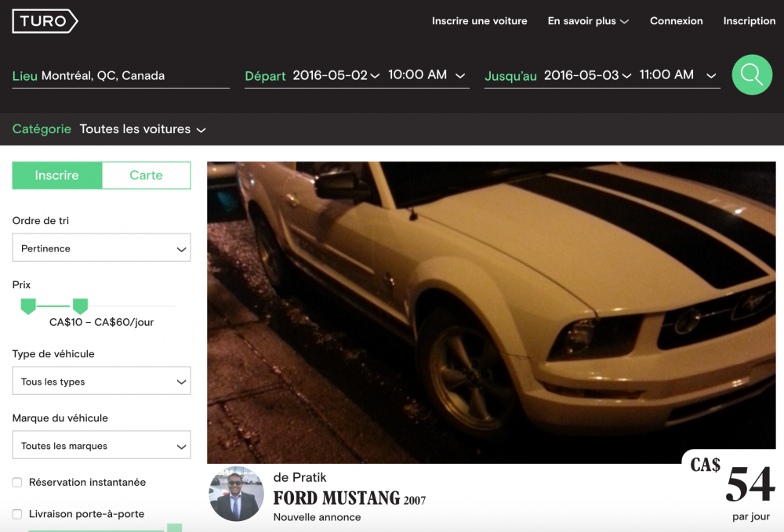Image resolution: width=784 pixels, height=532 pixels.
Task: Click the Connexion link
Action: click(x=676, y=21)
